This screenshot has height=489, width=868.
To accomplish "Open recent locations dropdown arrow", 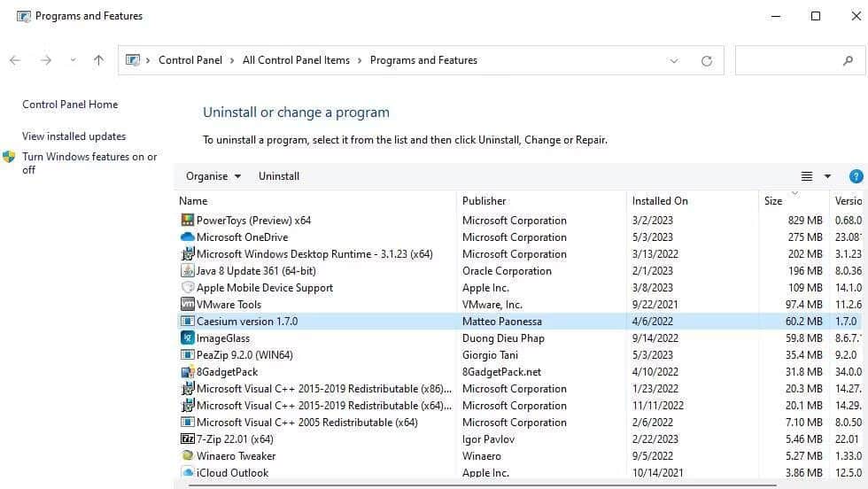I will (73, 60).
